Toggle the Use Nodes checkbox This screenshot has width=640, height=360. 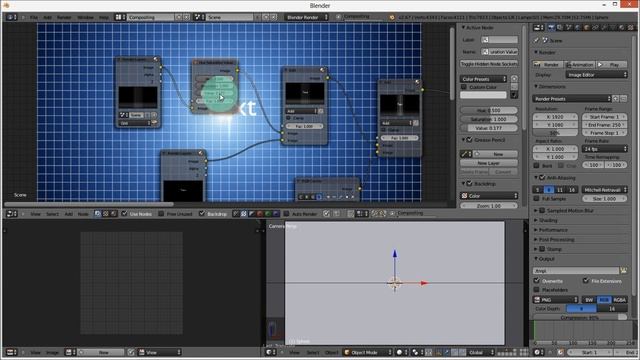click(124, 213)
